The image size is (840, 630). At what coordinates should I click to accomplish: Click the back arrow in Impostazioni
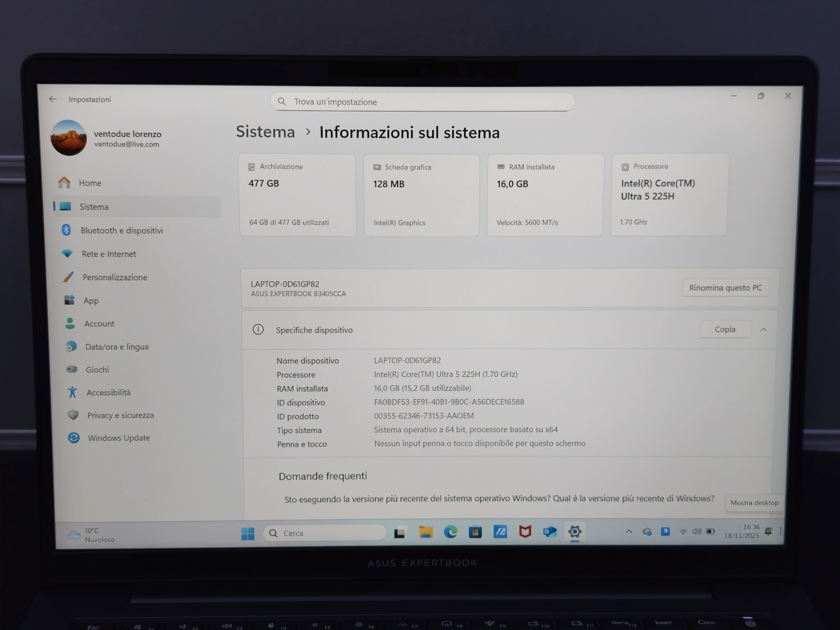coord(53,99)
